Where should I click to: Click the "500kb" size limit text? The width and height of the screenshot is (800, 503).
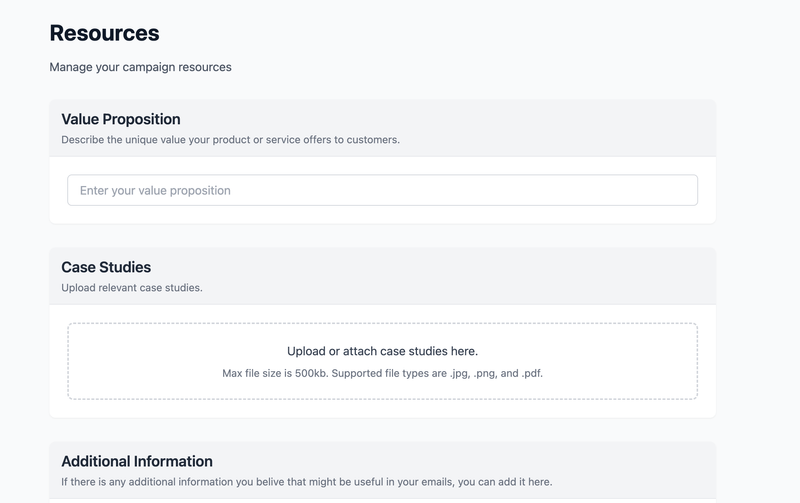(x=307, y=373)
